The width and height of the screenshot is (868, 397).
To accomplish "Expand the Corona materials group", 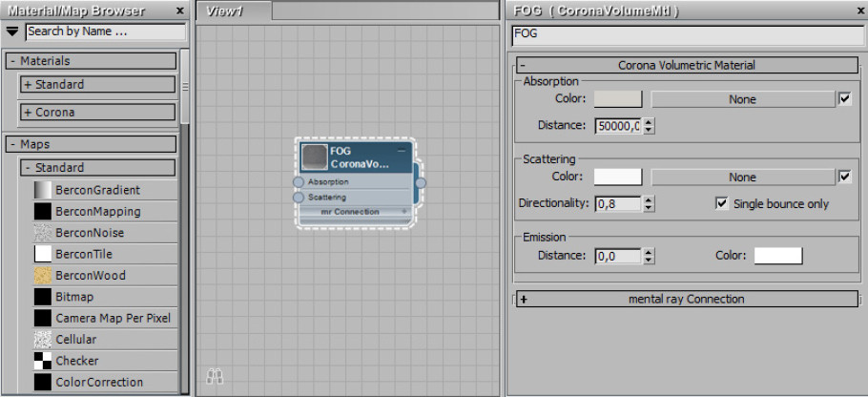I will click(x=97, y=113).
